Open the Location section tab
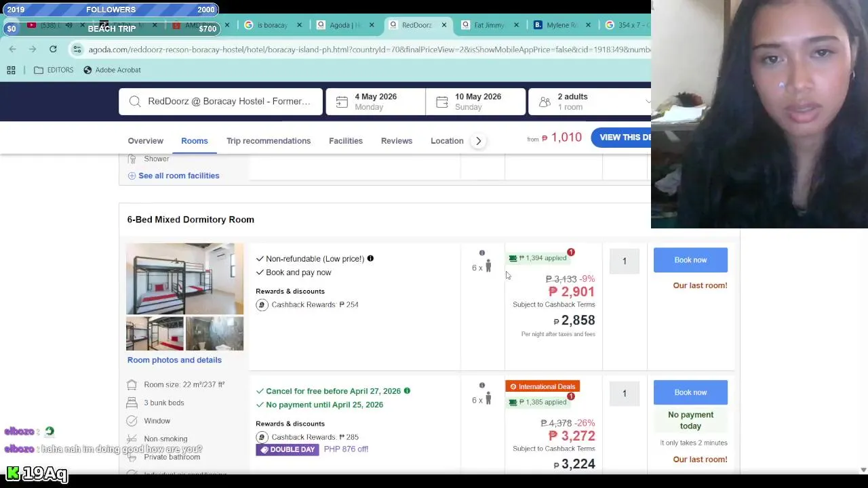Image resolution: width=868 pixels, height=488 pixels. [447, 141]
